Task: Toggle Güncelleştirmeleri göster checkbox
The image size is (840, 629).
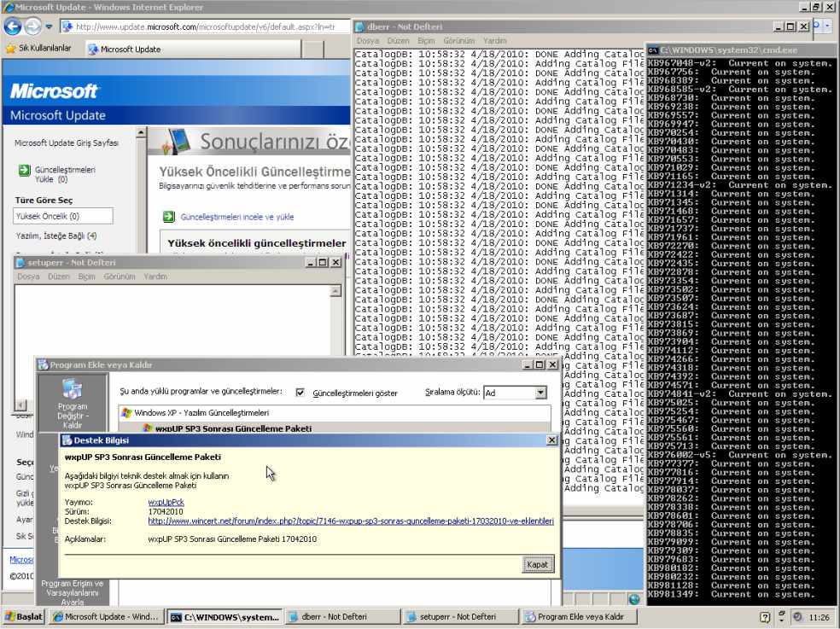Action: pyautogui.click(x=300, y=393)
